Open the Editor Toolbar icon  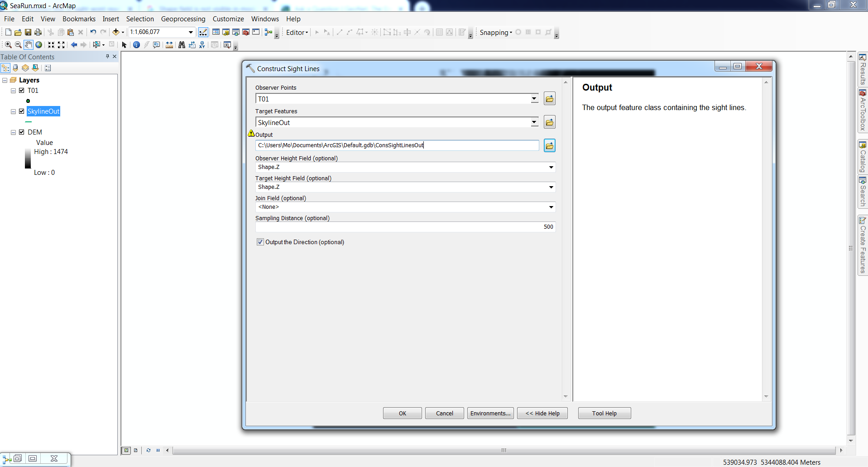203,32
